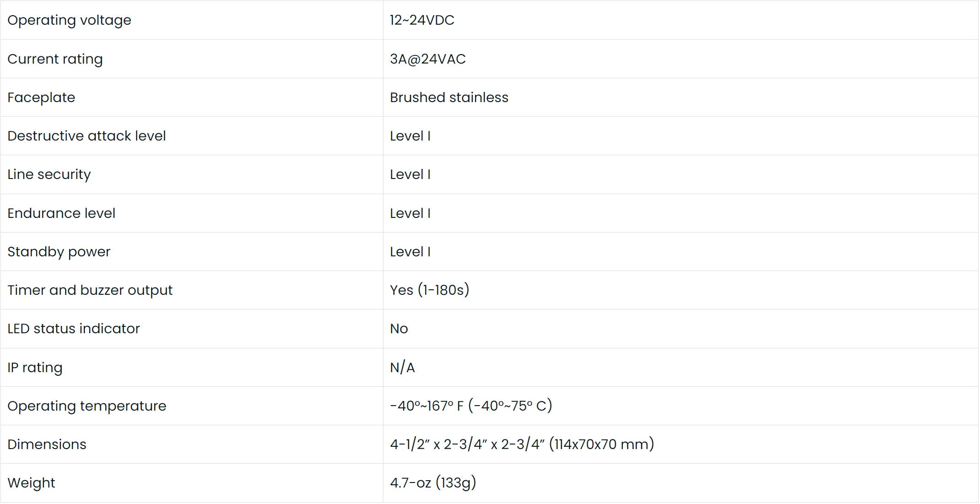The image size is (980, 504).
Task: Click the "Timer and buzzer output" label
Action: tap(90, 290)
